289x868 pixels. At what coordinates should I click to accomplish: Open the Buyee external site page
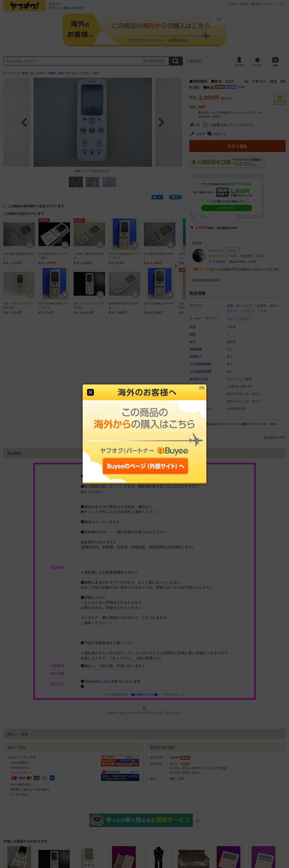(x=145, y=466)
